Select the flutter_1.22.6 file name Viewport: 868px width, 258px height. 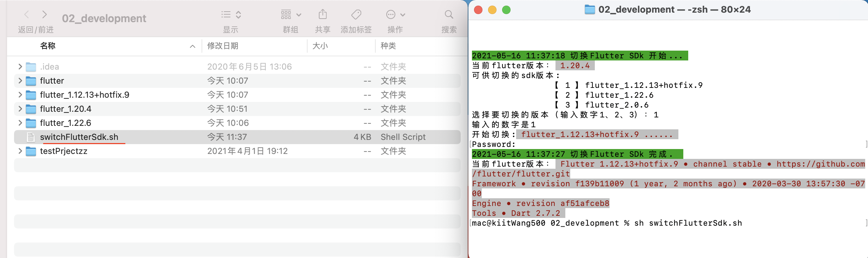click(66, 123)
